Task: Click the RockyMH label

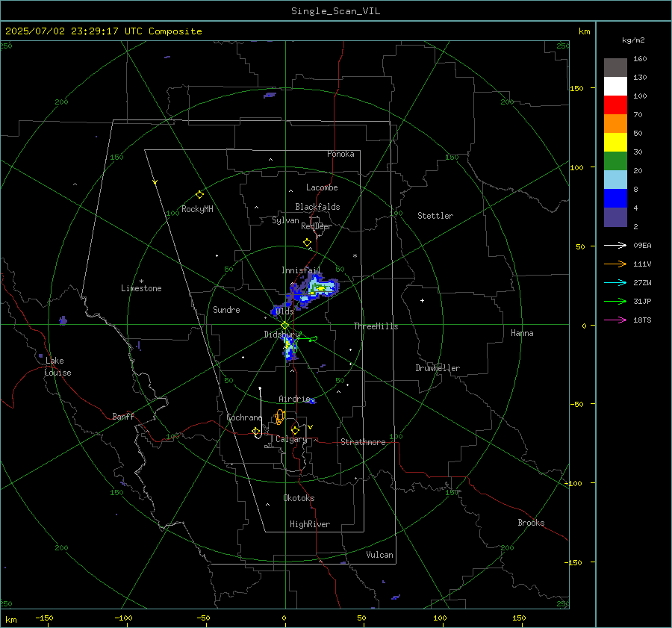Action: click(x=197, y=209)
